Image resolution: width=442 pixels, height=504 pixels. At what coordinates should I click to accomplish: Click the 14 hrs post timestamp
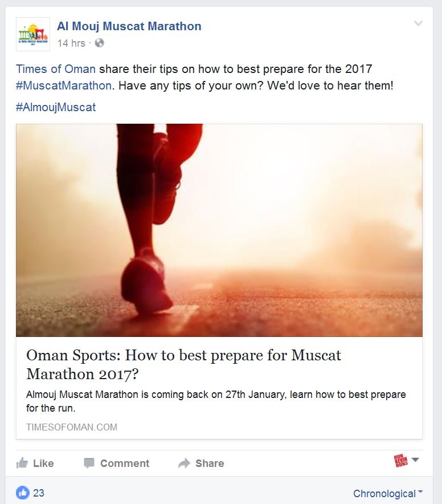tap(71, 43)
